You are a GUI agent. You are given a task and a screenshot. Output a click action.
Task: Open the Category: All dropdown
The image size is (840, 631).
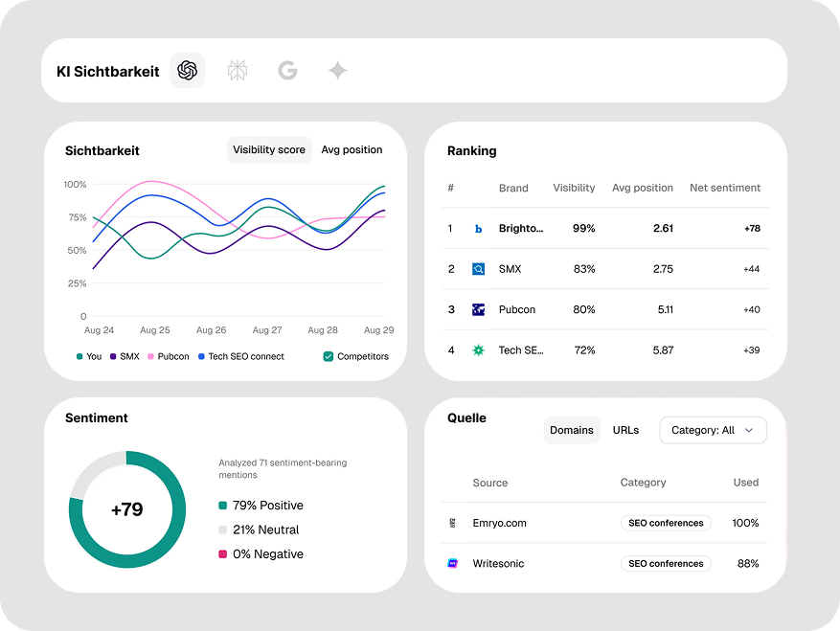[x=713, y=431]
